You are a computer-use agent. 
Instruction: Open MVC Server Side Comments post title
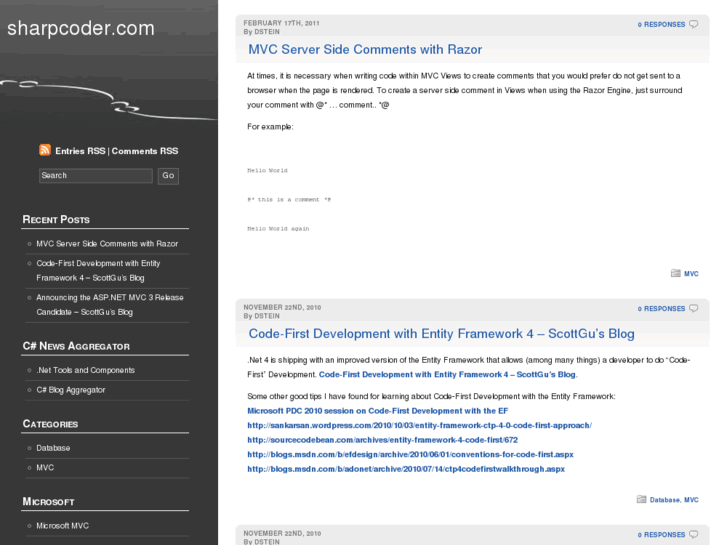[x=364, y=49]
